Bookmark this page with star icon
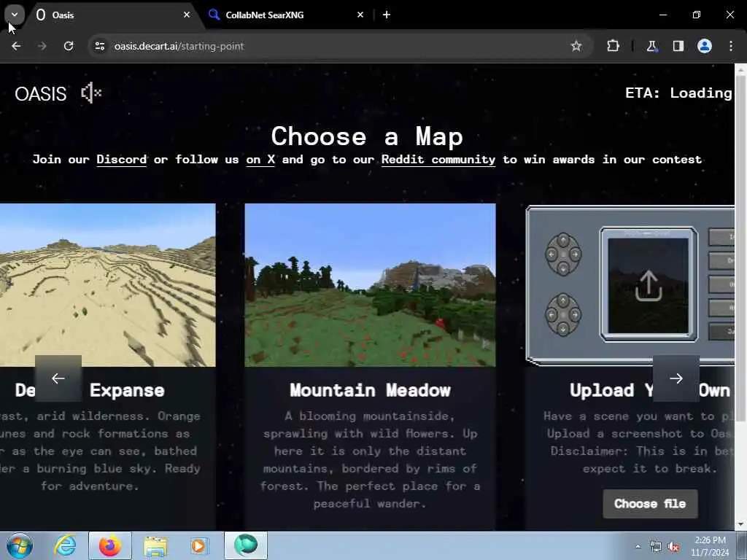 pos(576,46)
